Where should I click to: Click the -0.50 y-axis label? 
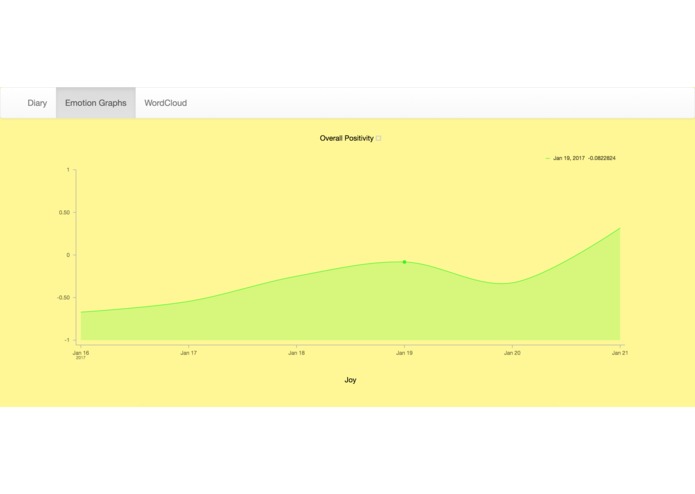[63, 298]
